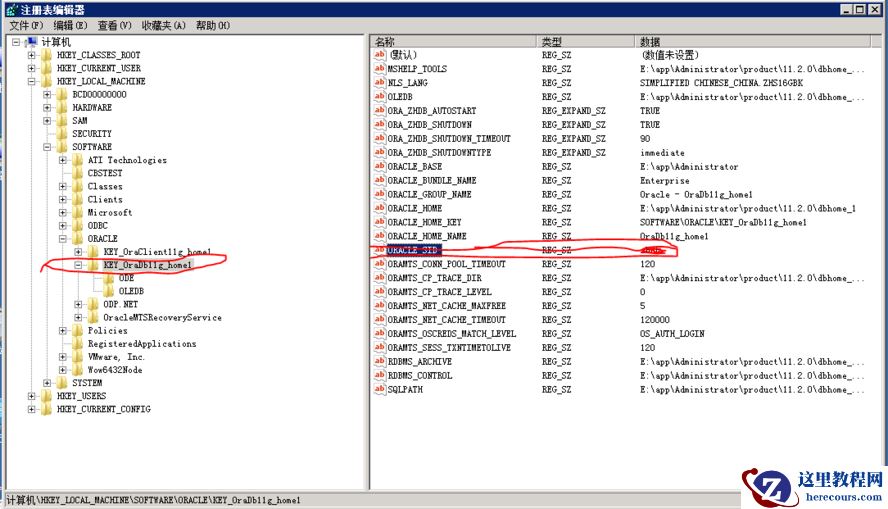Select the ORAMTS_OSCREDS_MATCH_LEVEL value name
This screenshot has width=888, height=509.
[451, 333]
